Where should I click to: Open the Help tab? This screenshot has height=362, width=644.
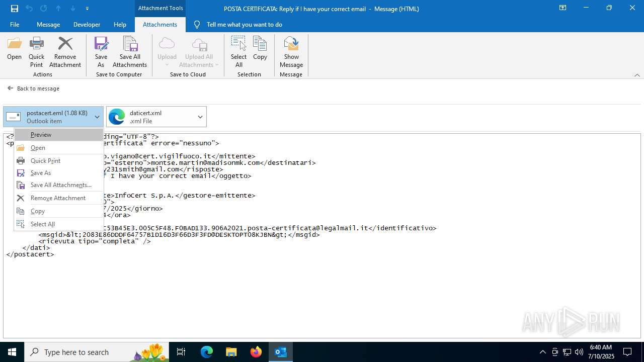pos(120,24)
